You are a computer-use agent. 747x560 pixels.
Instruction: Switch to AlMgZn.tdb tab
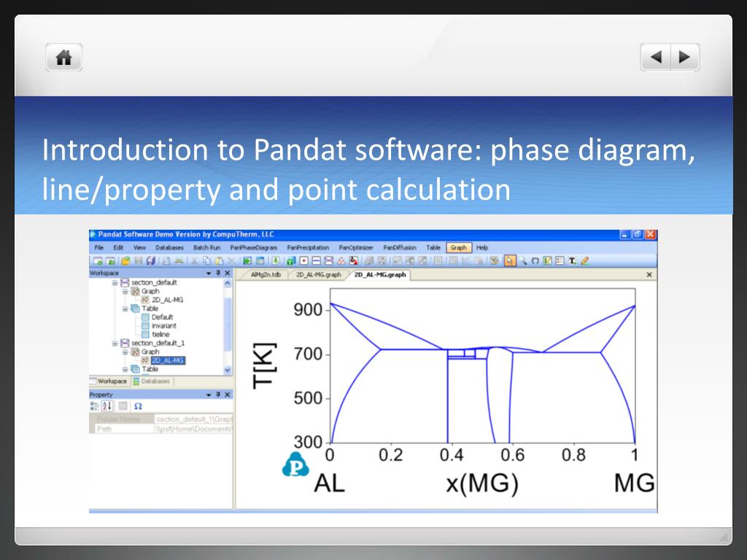266,275
